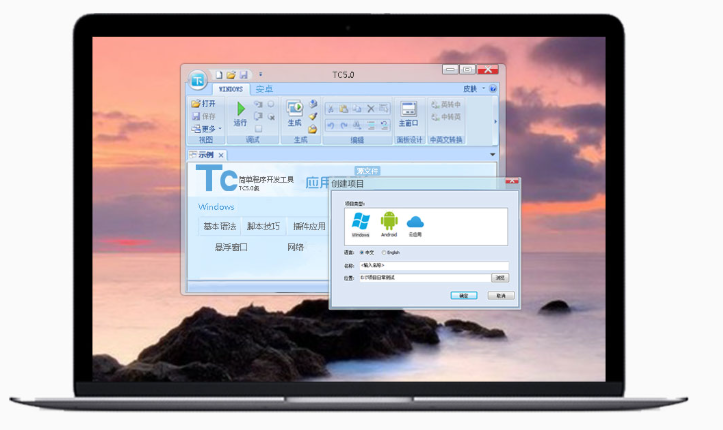Open the 脚本技巧 example tab
Viewport: 723px width, 430px height.
(x=263, y=226)
